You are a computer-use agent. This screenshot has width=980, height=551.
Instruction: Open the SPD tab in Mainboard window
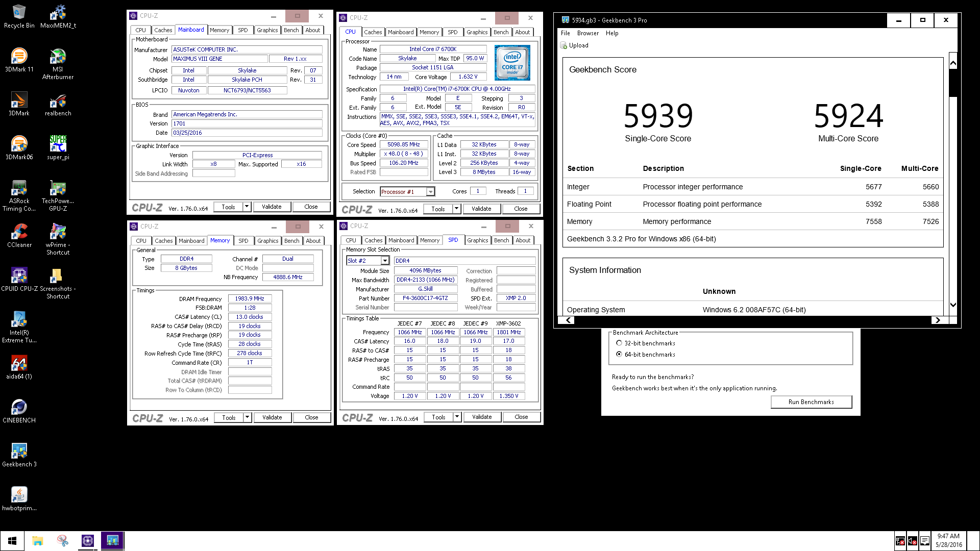click(243, 30)
